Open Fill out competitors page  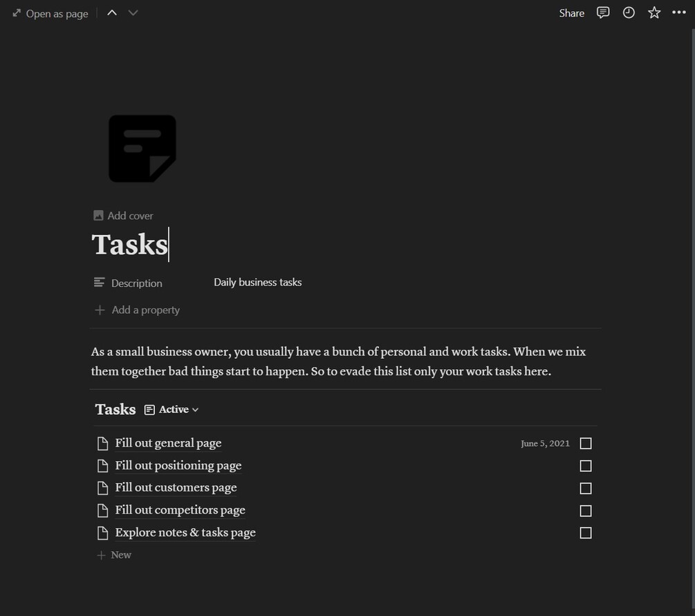(x=180, y=510)
